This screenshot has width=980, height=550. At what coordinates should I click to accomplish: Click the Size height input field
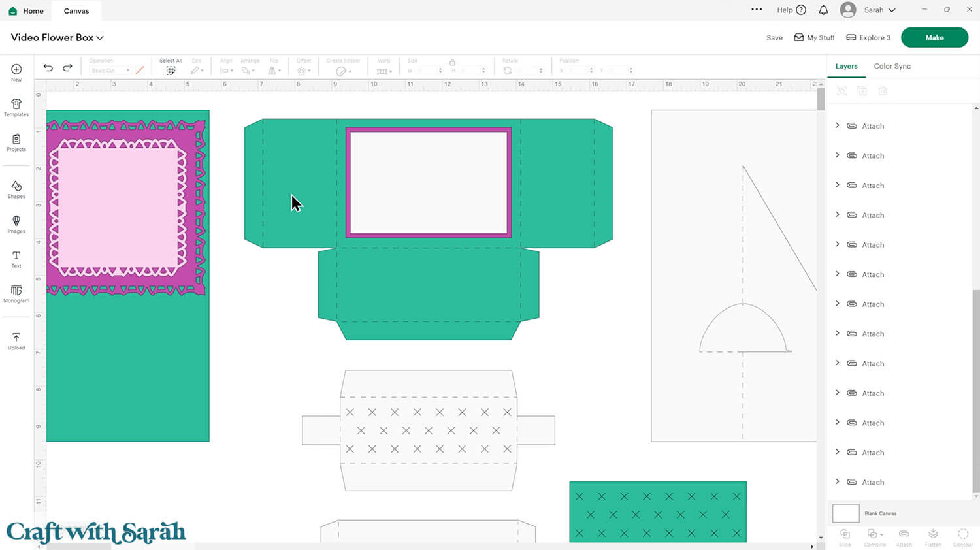(468, 71)
